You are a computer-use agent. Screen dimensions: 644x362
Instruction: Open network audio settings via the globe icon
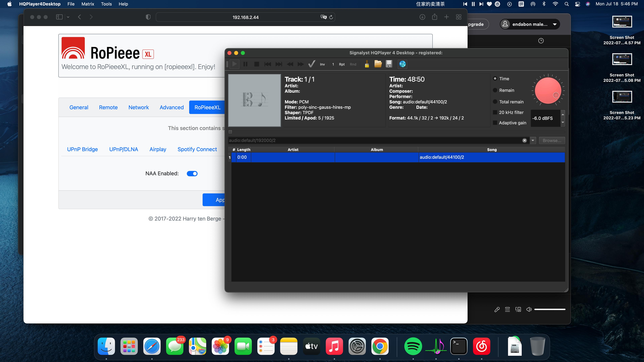(x=402, y=64)
